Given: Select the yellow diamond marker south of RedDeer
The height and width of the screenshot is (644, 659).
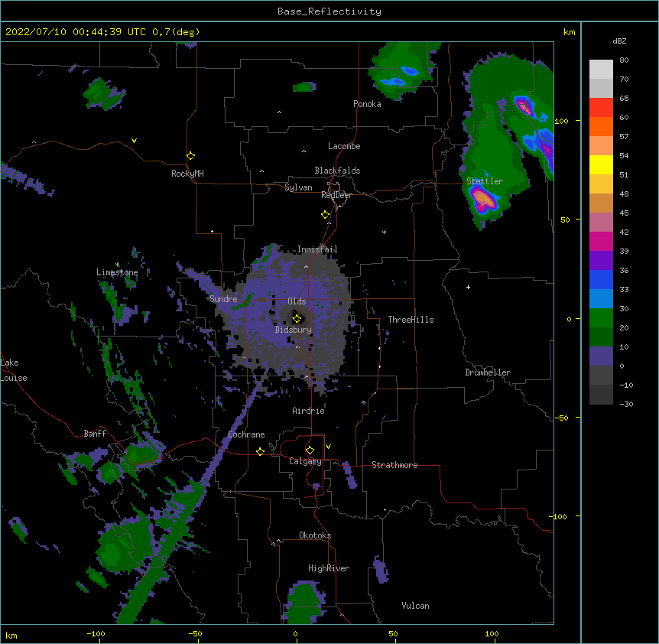Looking at the screenshot, I should [325, 215].
